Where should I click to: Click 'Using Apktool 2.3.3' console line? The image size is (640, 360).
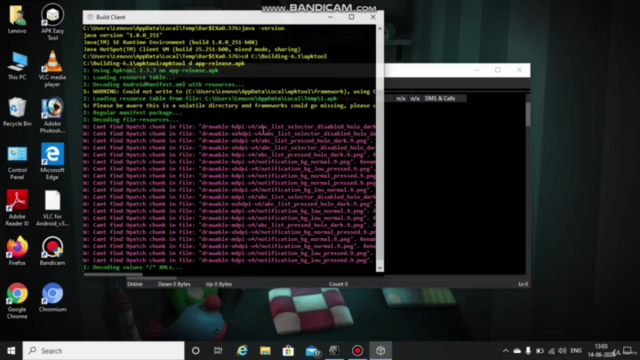151,70
